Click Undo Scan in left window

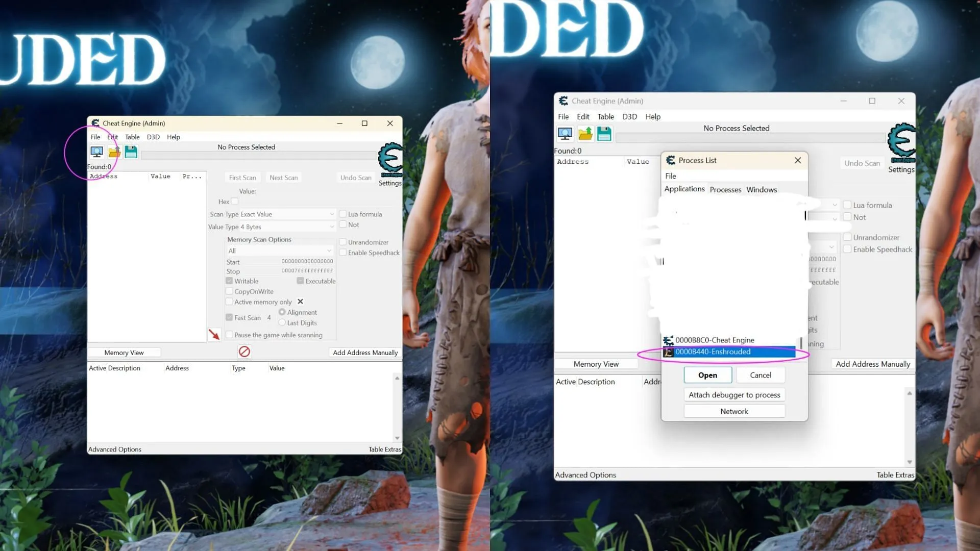356,178
